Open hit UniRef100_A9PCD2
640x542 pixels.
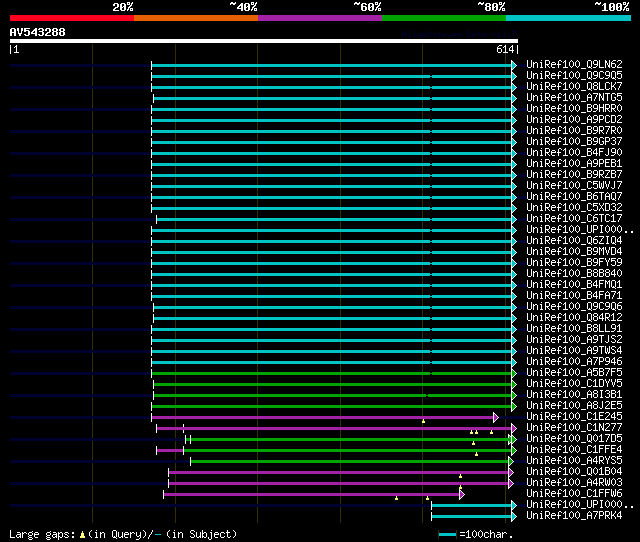click(x=574, y=120)
